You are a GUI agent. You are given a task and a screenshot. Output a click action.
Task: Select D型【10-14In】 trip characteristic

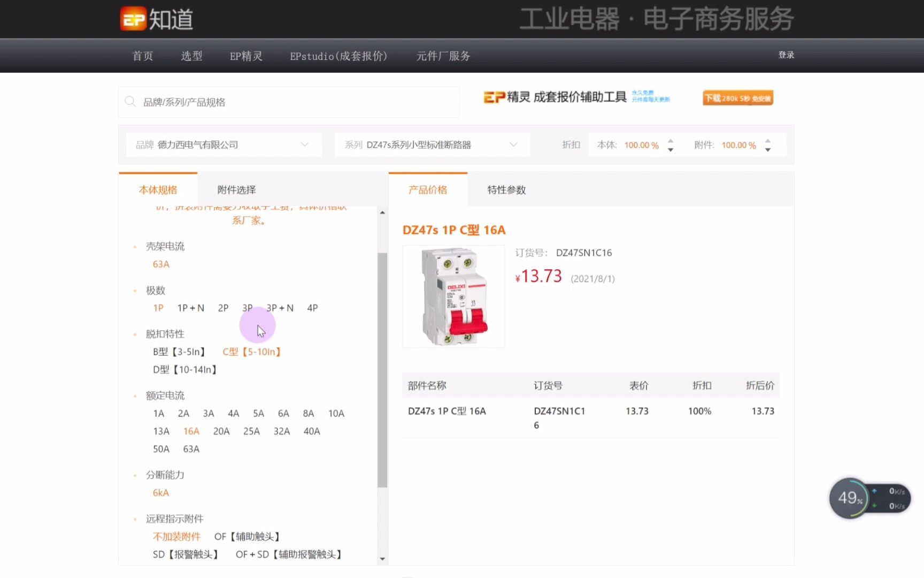[x=185, y=369]
